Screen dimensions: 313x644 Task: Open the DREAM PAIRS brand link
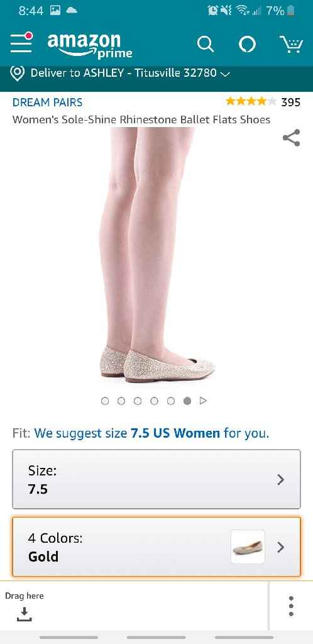tap(47, 103)
